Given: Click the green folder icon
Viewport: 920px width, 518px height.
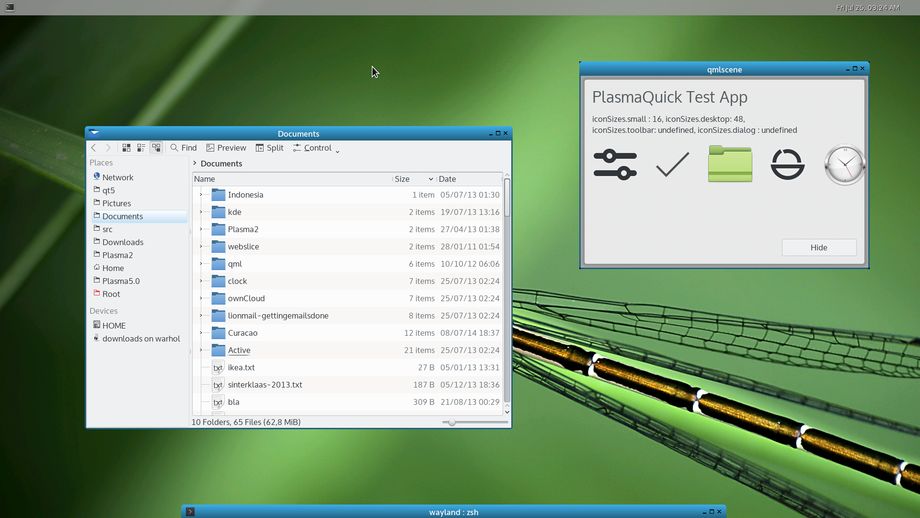Looking at the screenshot, I should click(730, 164).
